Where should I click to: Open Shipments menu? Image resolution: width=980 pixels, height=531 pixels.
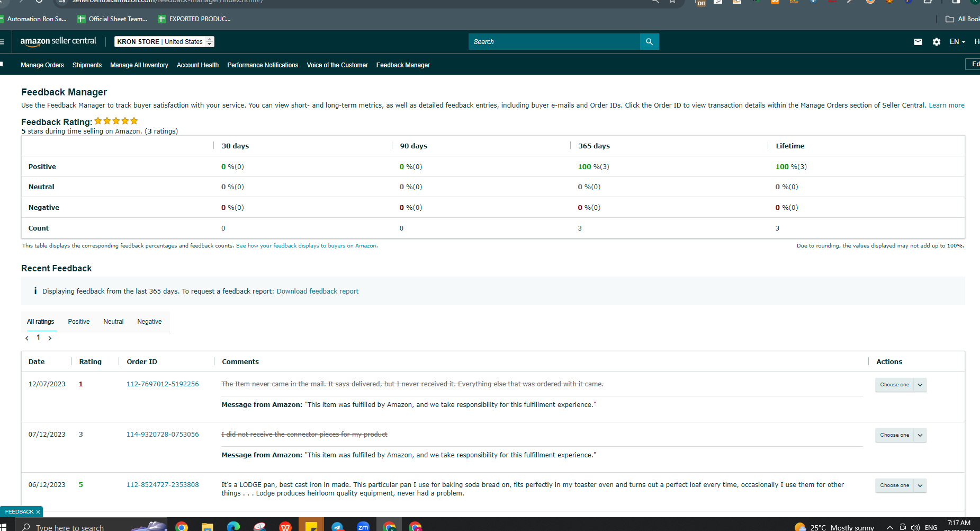[x=87, y=65]
